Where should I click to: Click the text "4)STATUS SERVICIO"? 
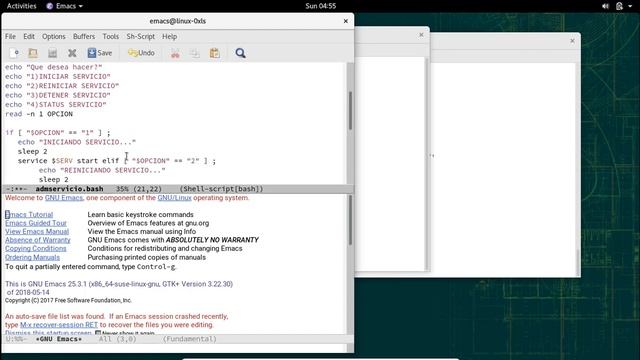coord(67,104)
